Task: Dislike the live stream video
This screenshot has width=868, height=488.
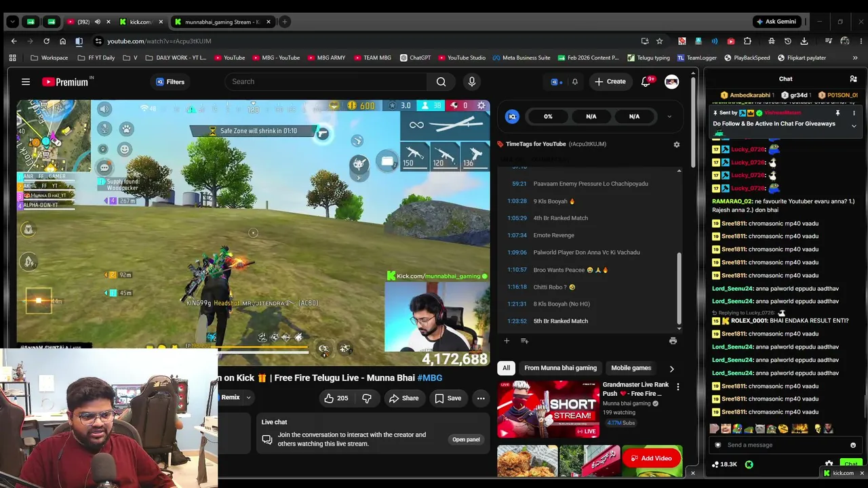Action: coord(367,399)
